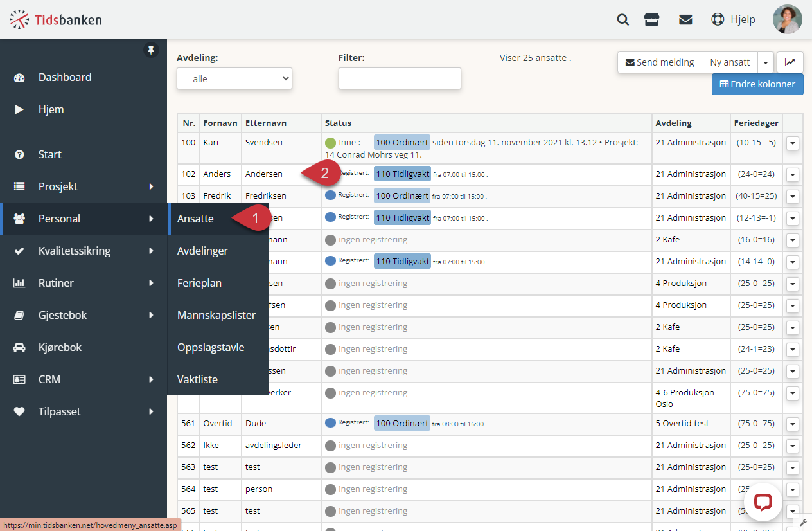This screenshot has height=531, width=812.
Task: Click employee number 564
Action: (x=188, y=489)
